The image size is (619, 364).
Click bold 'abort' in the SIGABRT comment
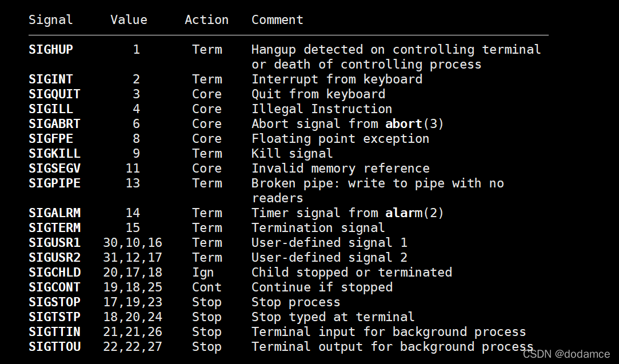[x=404, y=123]
